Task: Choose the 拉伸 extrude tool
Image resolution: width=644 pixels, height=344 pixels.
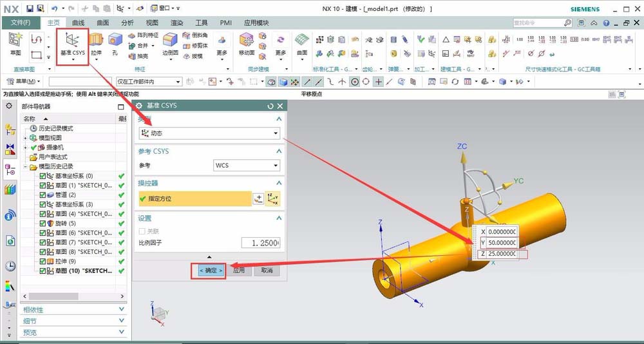Action: [x=96, y=44]
